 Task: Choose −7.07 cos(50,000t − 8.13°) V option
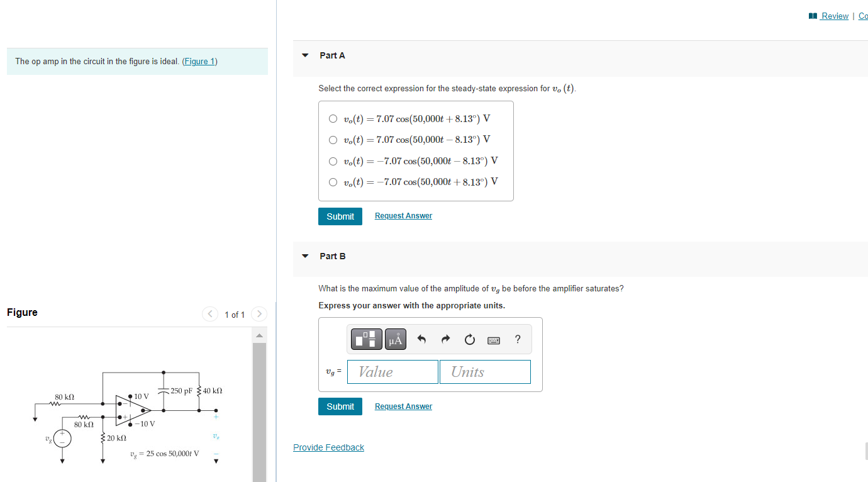[333, 161]
